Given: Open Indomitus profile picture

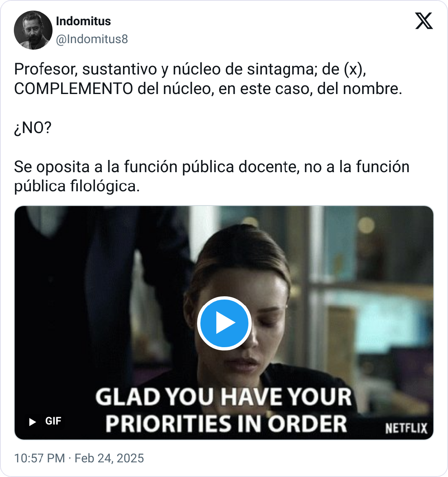Looking at the screenshot, I should [33, 30].
